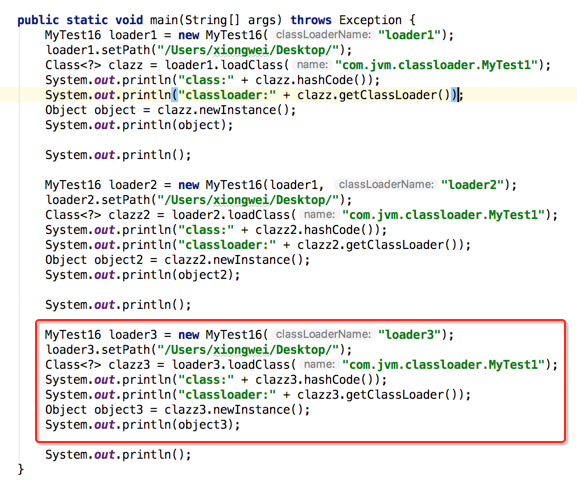Viewport: 577px width, 484px height.
Task: Click the 'name:' hint in loader1.loadClass
Action: (312, 65)
